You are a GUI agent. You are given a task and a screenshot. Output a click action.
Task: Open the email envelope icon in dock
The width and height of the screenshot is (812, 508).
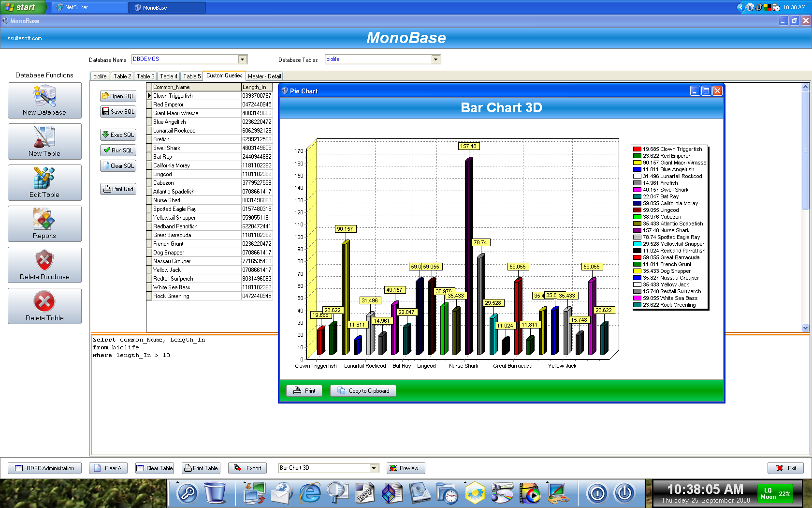pyautogui.click(x=282, y=493)
